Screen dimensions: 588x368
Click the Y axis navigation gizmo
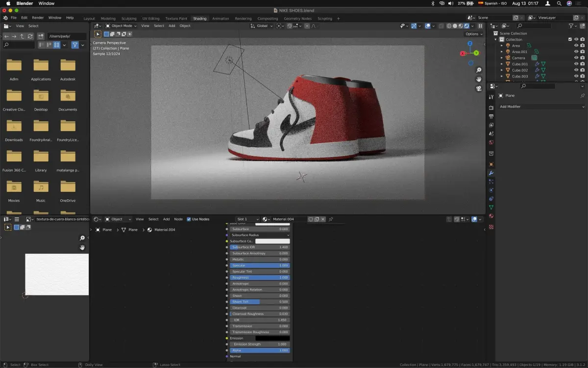point(476,53)
